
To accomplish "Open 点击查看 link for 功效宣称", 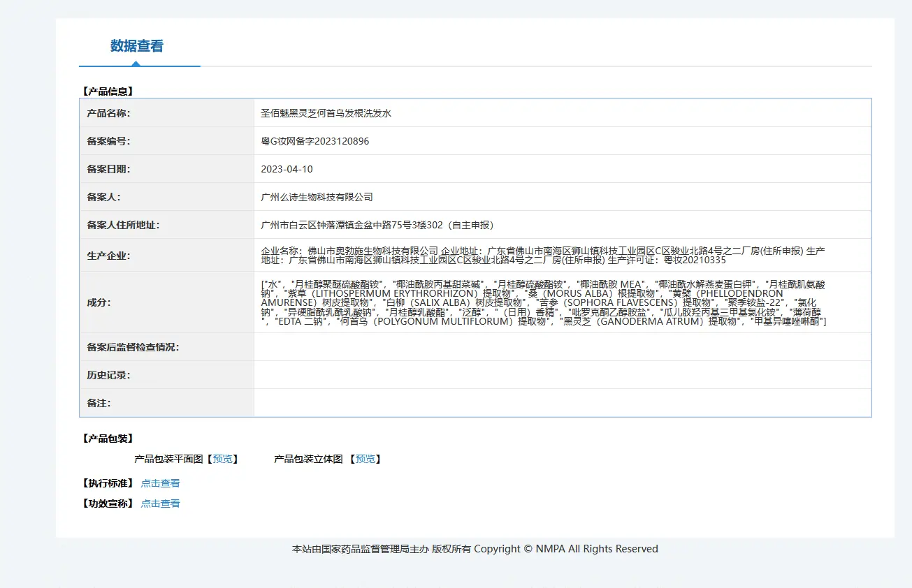I will click(160, 504).
